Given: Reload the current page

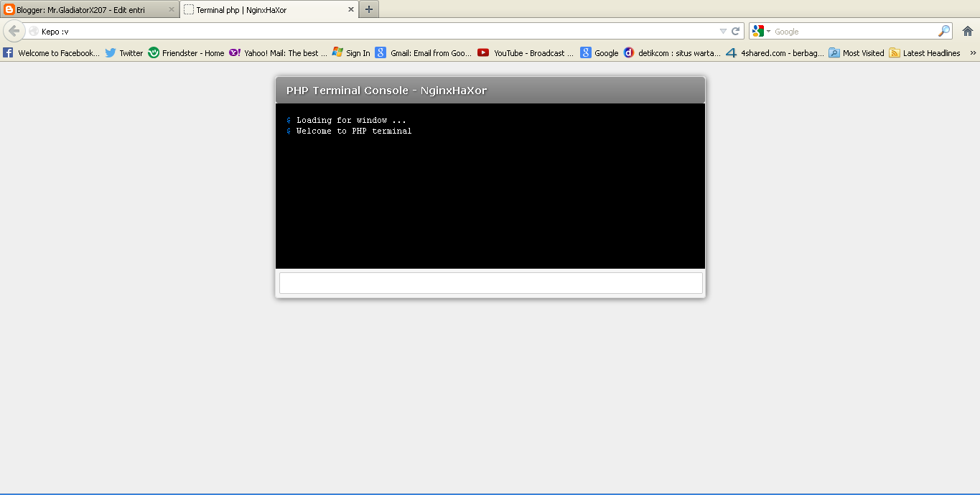Looking at the screenshot, I should [734, 31].
